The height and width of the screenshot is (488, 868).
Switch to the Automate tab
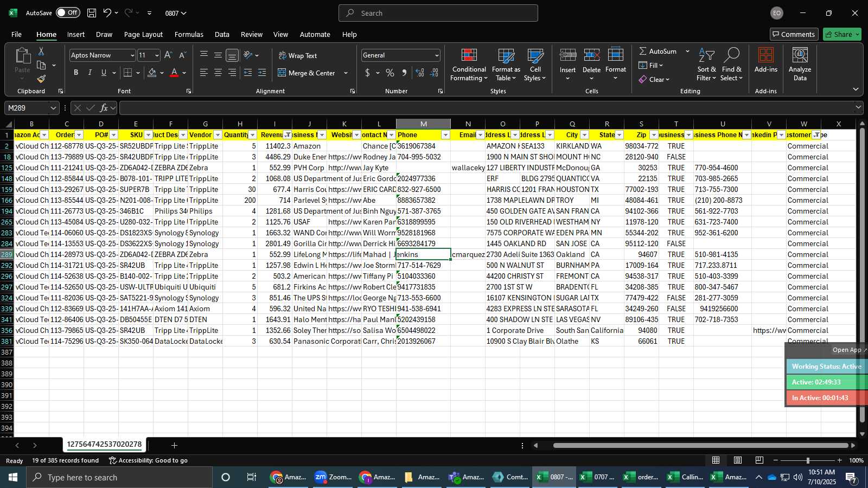tap(315, 34)
